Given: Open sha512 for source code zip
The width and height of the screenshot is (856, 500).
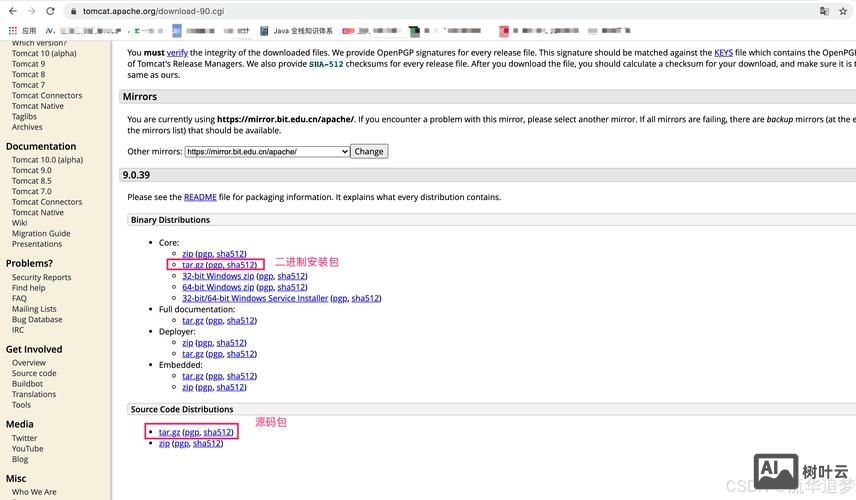Looking at the screenshot, I should (207, 443).
